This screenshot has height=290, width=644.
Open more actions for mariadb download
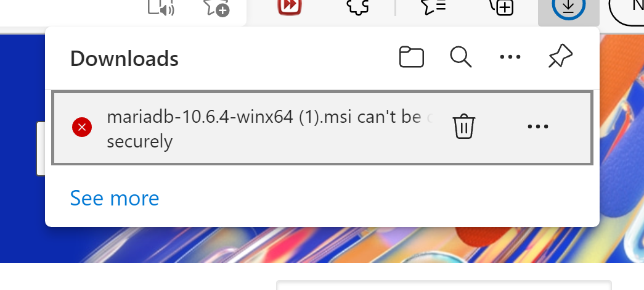[537, 126]
